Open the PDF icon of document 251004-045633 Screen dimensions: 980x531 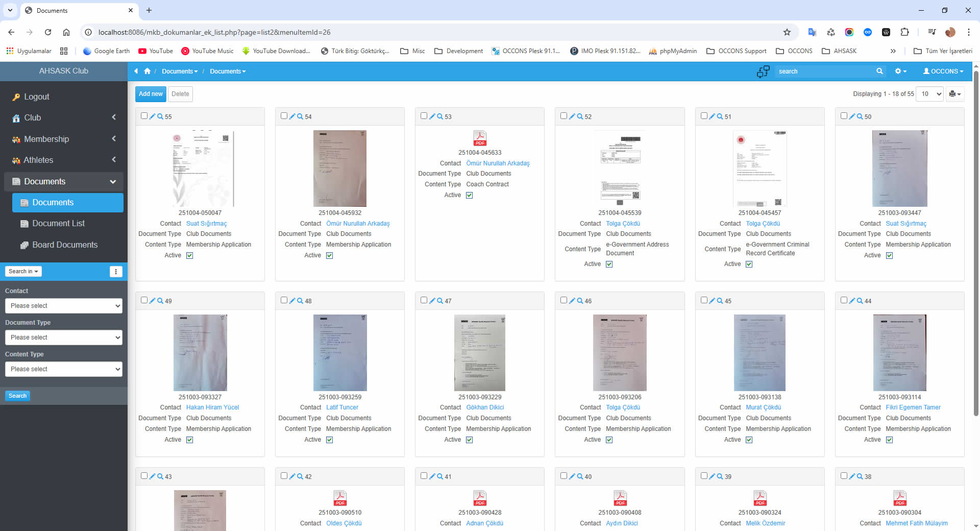tap(480, 138)
